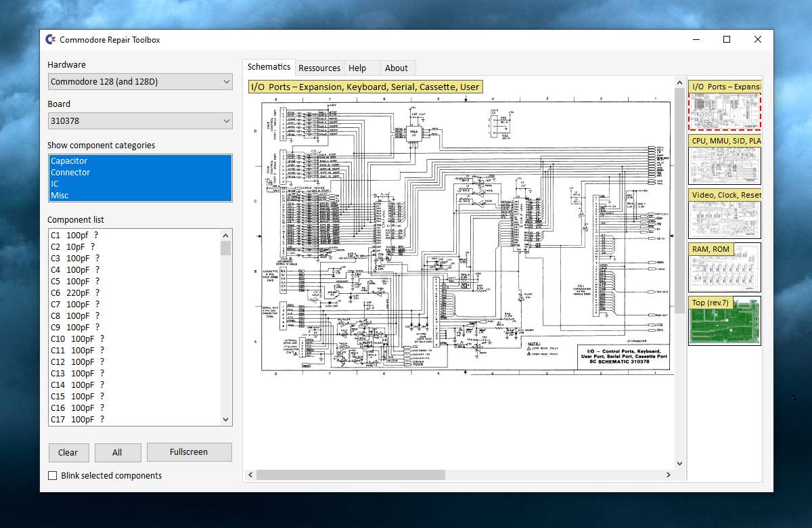The height and width of the screenshot is (528, 812).
Task: Select component C3 100pF in list
Action: click(x=135, y=259)
